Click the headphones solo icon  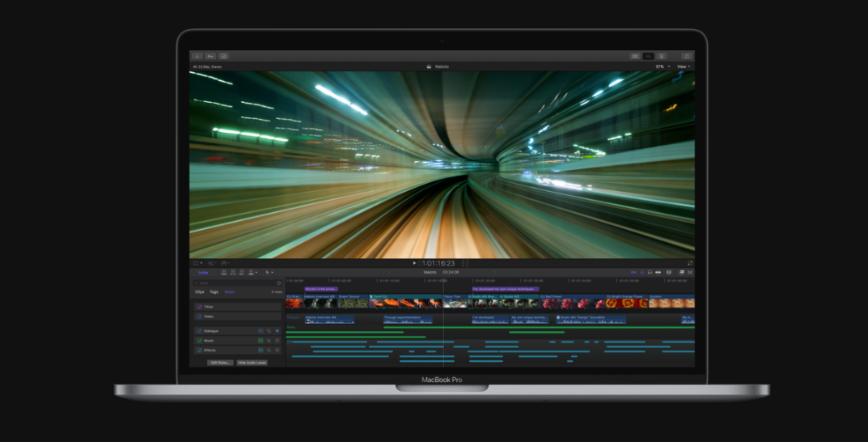coord(650,272)
